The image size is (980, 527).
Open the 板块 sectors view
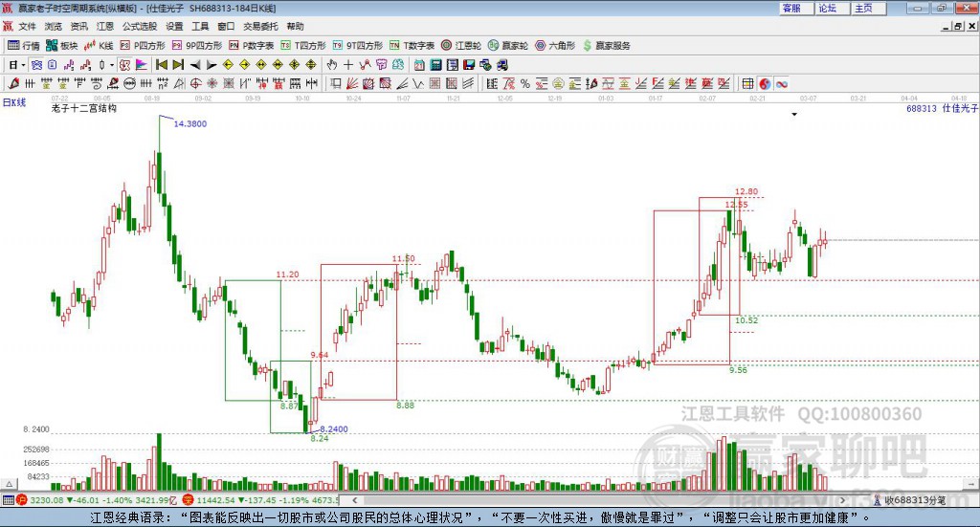tap(61, 46)
